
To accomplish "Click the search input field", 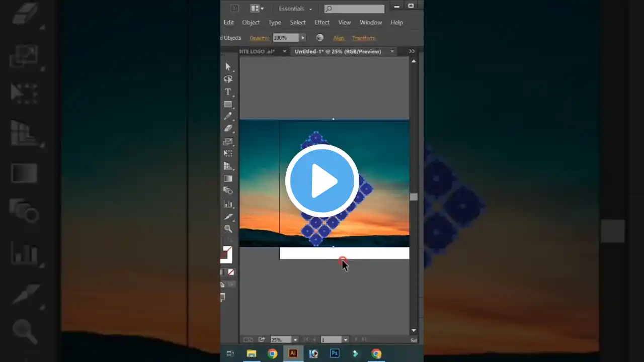I will pos(358,9).
